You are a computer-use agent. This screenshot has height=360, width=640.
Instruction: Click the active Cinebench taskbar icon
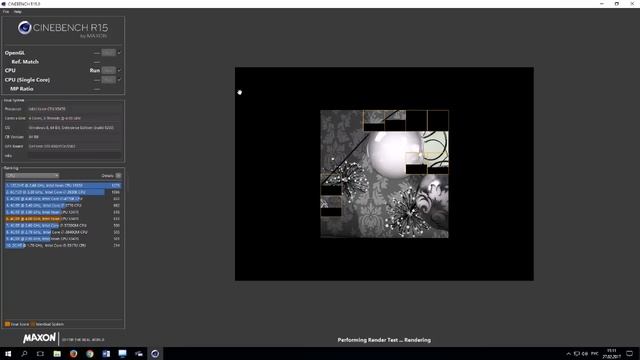155,353
